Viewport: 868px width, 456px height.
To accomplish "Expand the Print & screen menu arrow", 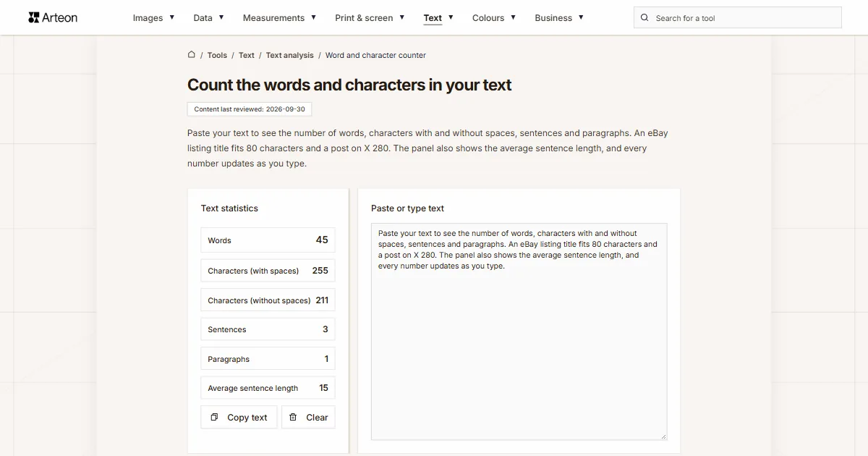I will tap(401, 17).
